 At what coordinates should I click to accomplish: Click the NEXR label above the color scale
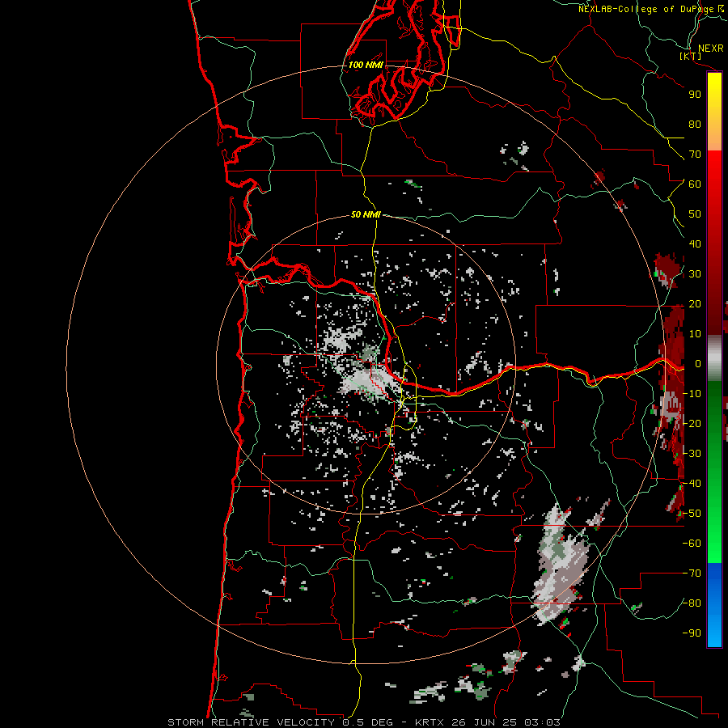[x=710, y=49]
